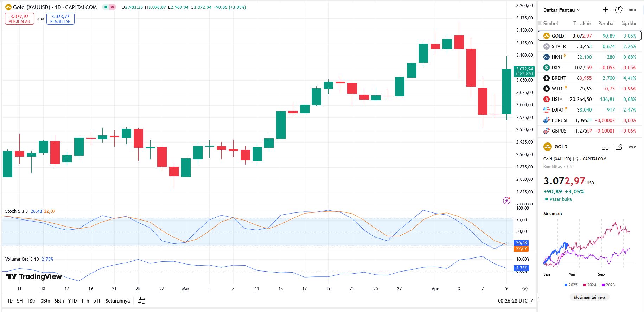This screenshot has width=644, height=312.
Task: Toggle the 2023 seasonal series
Action: coord(608,285)
